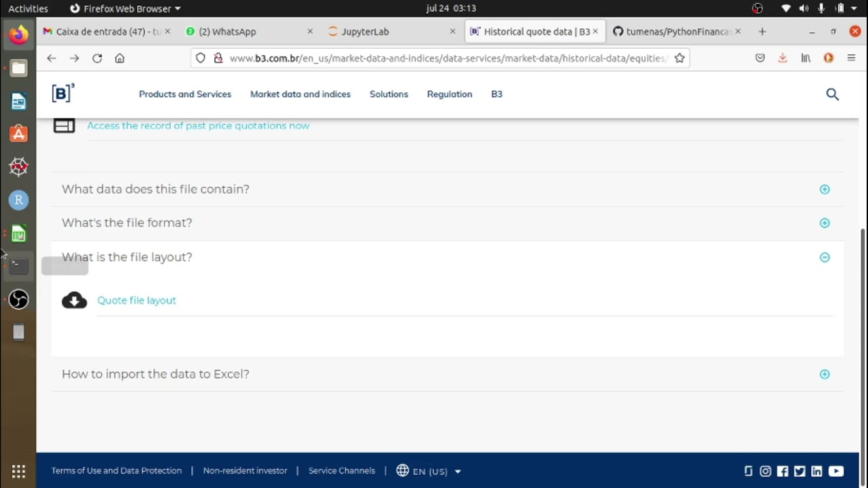Open the Firefox hamburger menu
Screen dimensions: 868x488
(x=851, y=58)
